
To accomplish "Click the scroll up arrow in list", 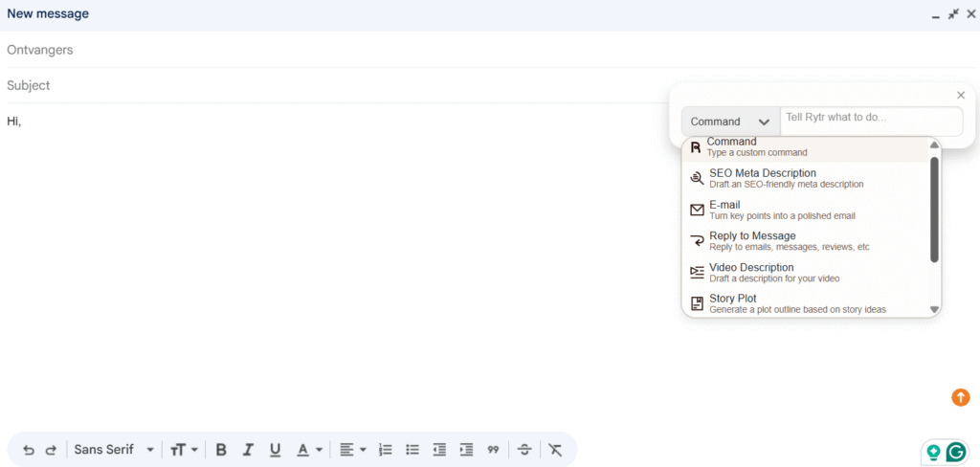I will click(934, 145).
